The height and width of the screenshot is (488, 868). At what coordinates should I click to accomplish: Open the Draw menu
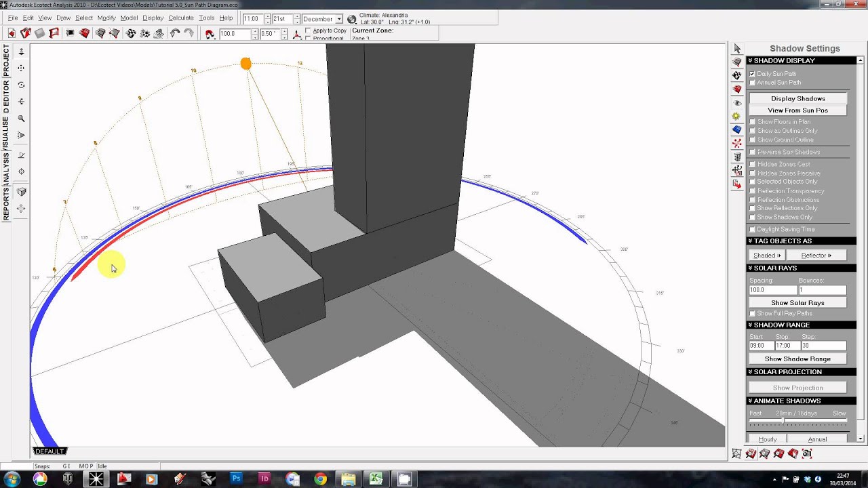tap(64, 18)
